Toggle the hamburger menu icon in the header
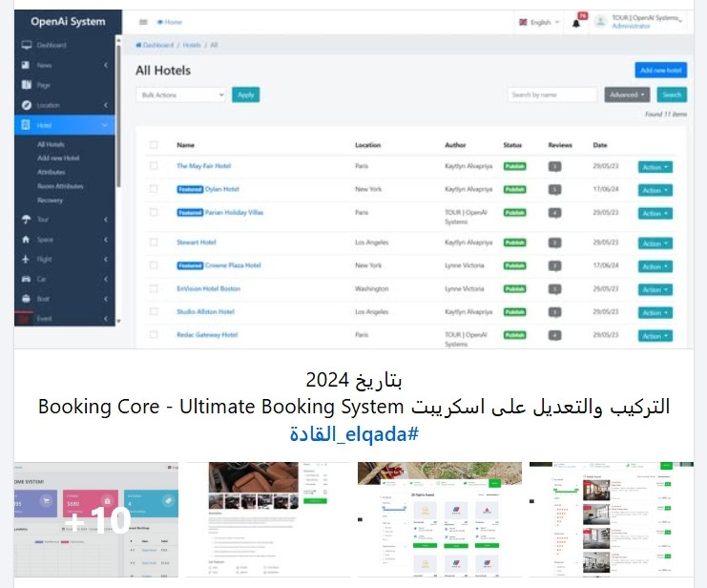Screen dimensions: 707x588 (143, 22)
